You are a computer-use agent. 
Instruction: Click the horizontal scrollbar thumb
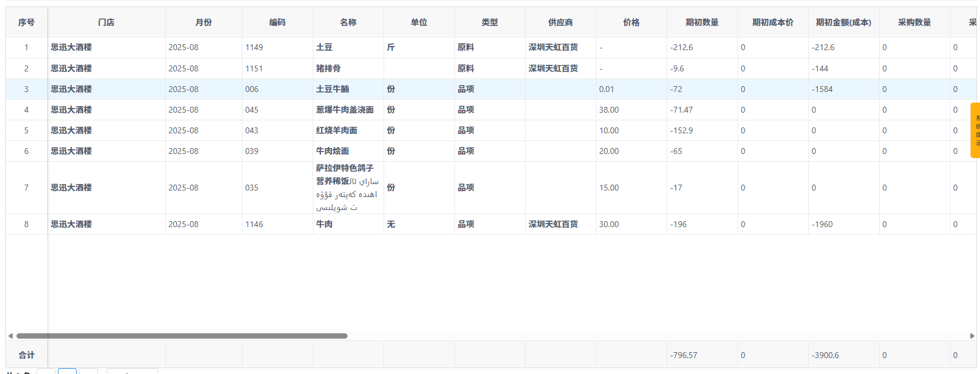[x=182, y=336]
